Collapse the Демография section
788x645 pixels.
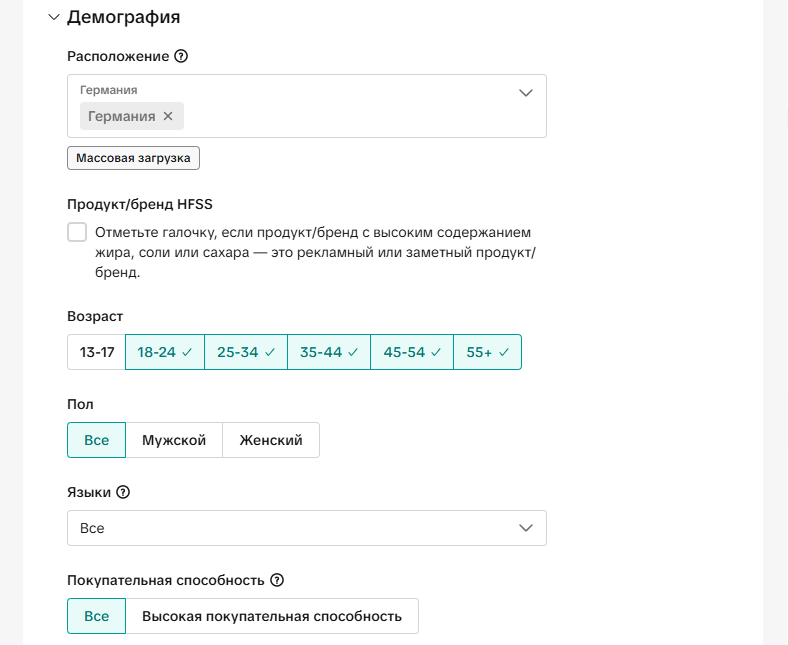pos(54,17)
